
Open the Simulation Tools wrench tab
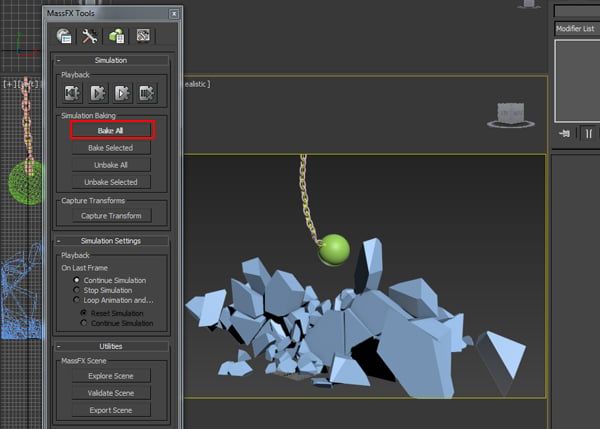click(90, 36)
